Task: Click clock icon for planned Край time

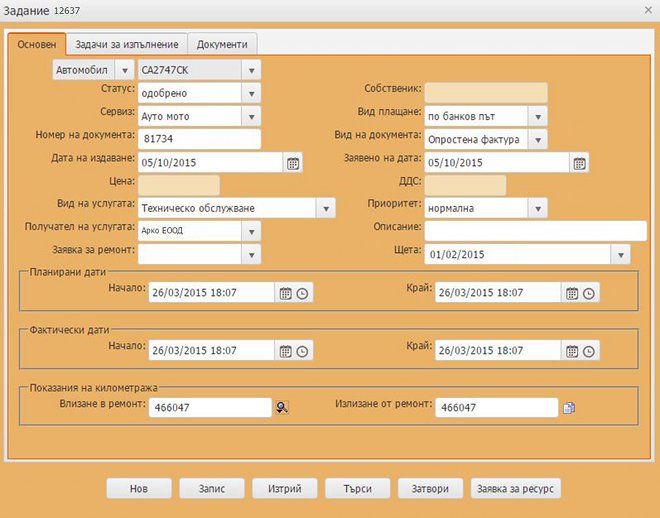Action: (x=589, y=293)
